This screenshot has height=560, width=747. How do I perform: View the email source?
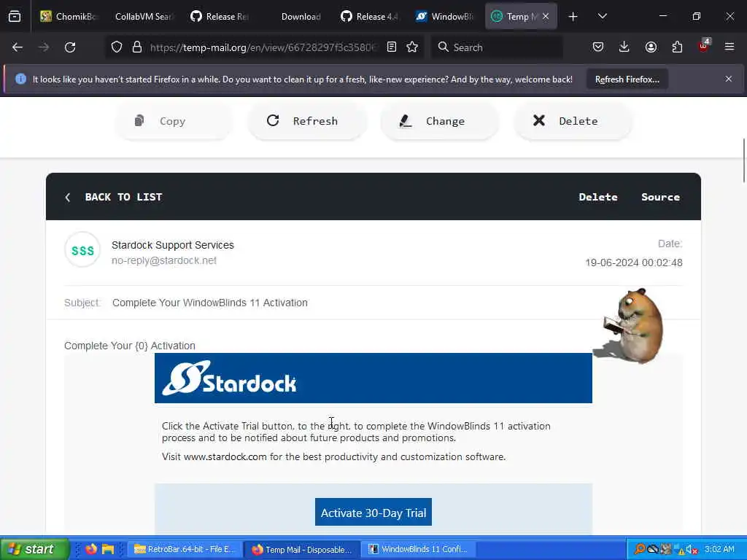[660, 197]
